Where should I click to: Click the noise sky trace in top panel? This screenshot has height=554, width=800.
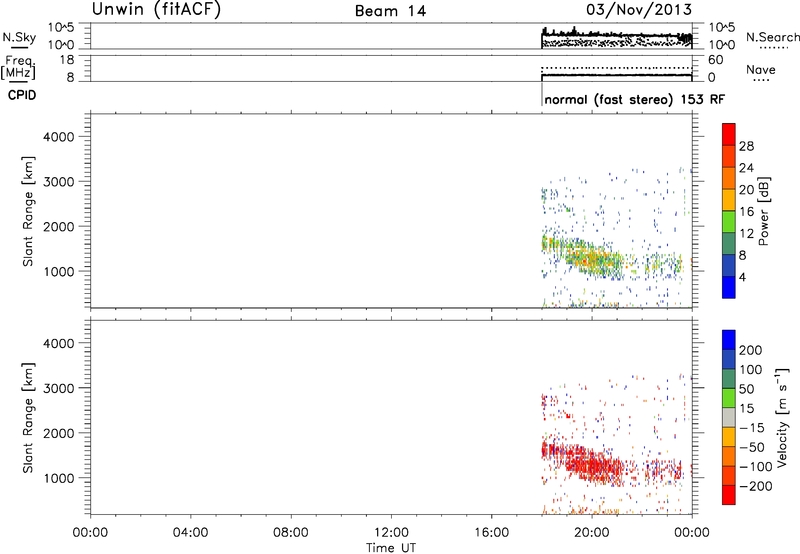point(616,34)
